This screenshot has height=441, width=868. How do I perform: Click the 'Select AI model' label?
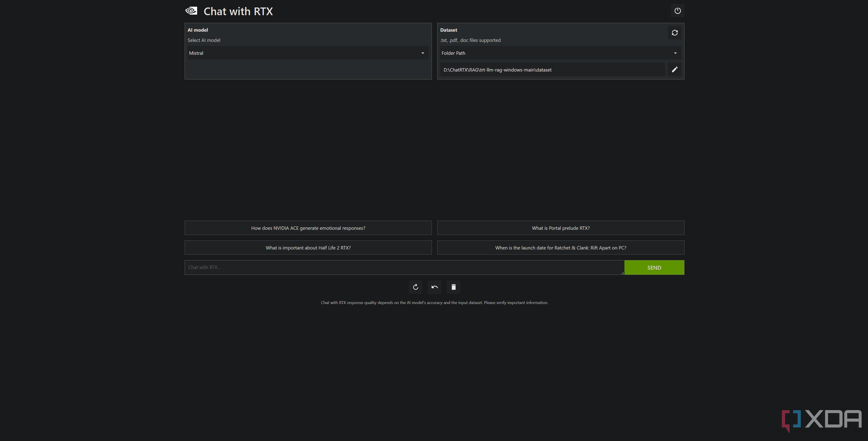[x=204, y=40]
